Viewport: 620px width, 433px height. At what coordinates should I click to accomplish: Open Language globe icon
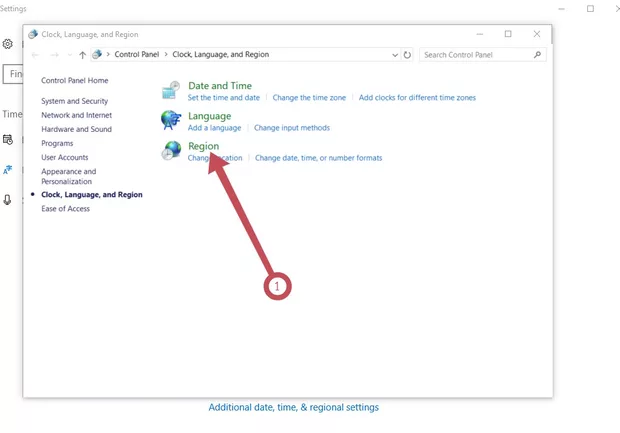pyautogui.click(x=171, y=120)
